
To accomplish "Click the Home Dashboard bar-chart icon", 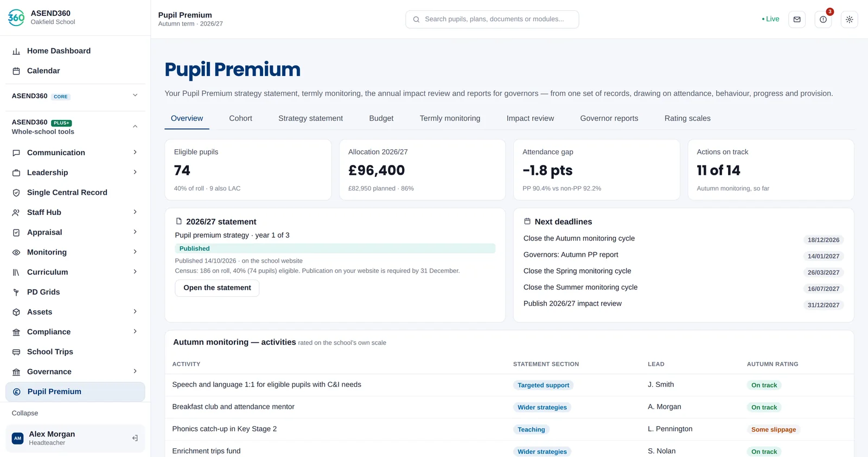I will click(x=16, y=51).
